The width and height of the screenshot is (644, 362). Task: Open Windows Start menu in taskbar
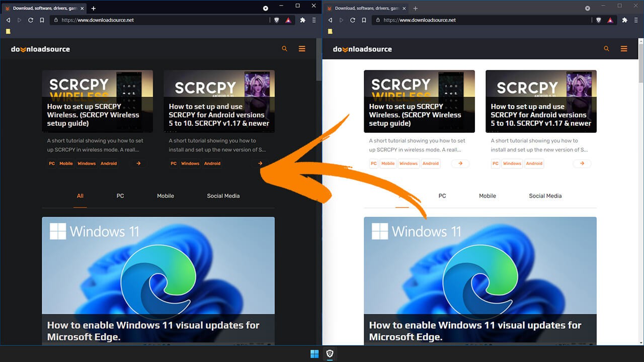tap(314, 354)
